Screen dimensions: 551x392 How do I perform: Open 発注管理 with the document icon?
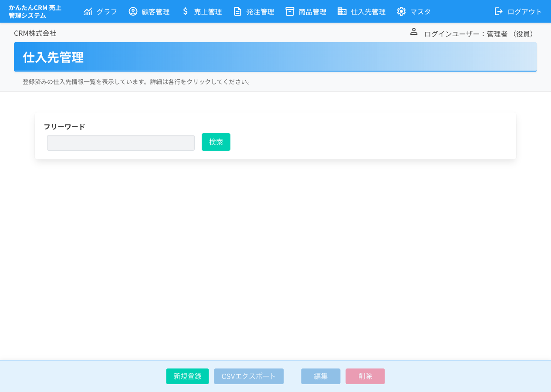(237, 11)
